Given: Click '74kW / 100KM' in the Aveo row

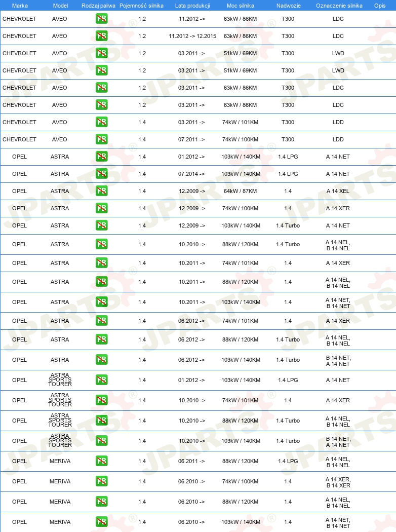Looking at the screenshot, I should click(x=240, y=139).
